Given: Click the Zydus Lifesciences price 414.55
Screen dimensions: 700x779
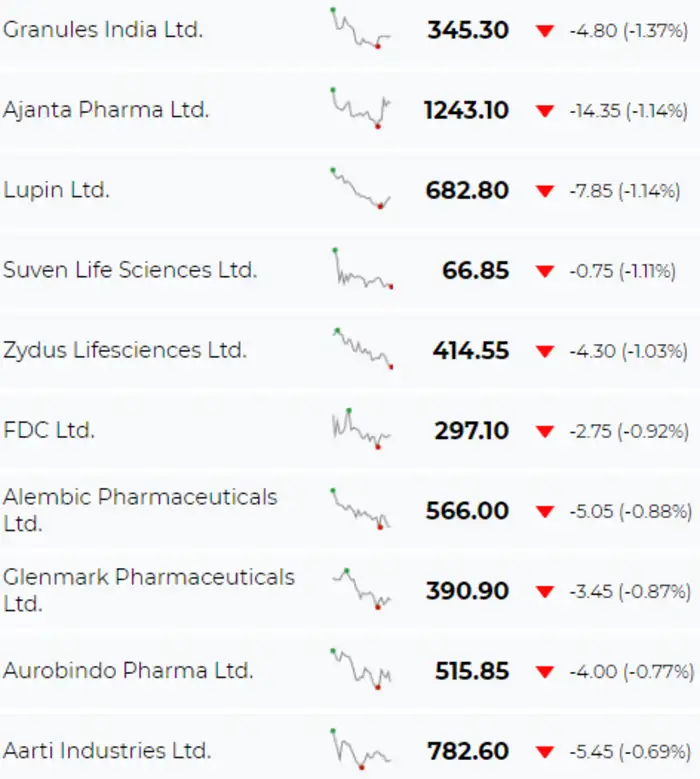Looking at the screenshot, I should point(471,351).
